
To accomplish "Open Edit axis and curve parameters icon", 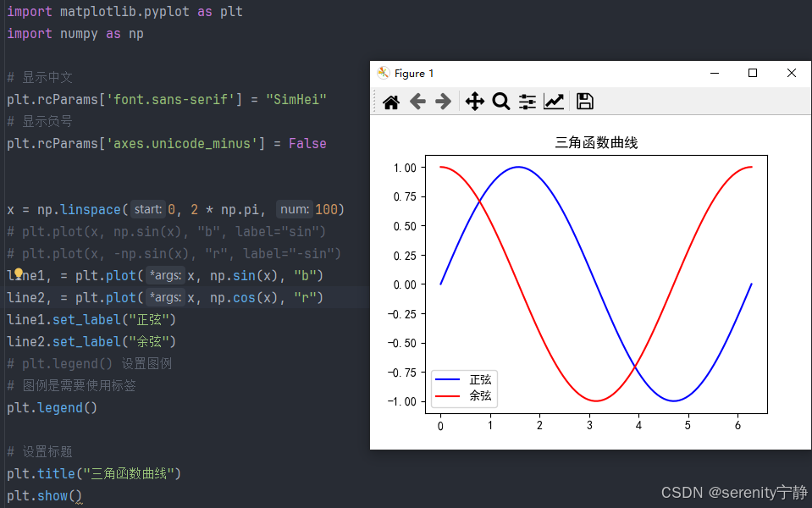I will click(554, 102).
